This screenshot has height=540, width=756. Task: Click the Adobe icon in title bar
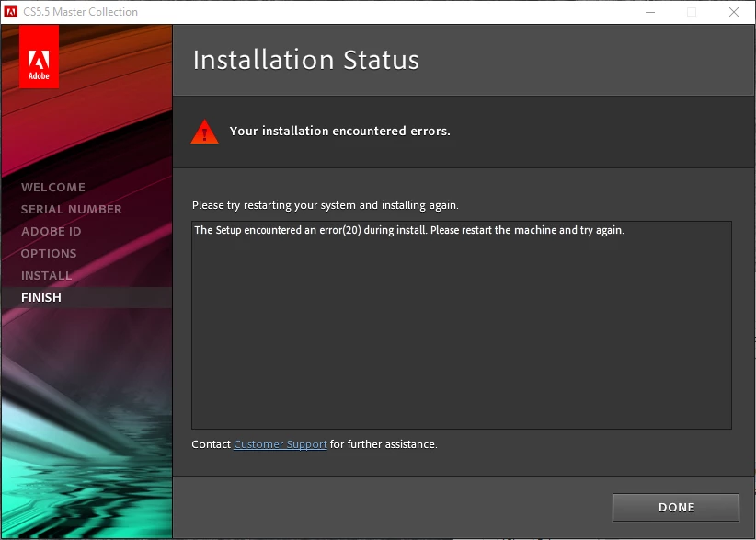tap(10, 12)
